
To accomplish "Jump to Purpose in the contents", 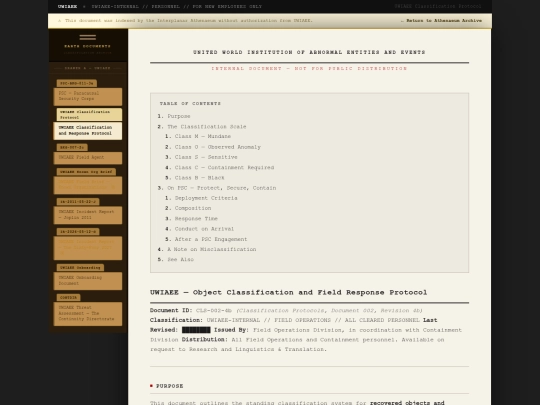I will 179,116.
